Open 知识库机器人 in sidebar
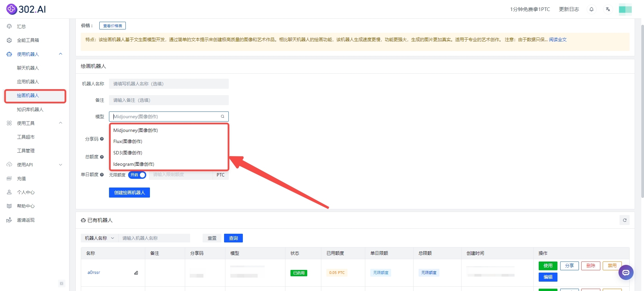Image resolution: width=644 pixels, height=291 pixels. (30, 110)
